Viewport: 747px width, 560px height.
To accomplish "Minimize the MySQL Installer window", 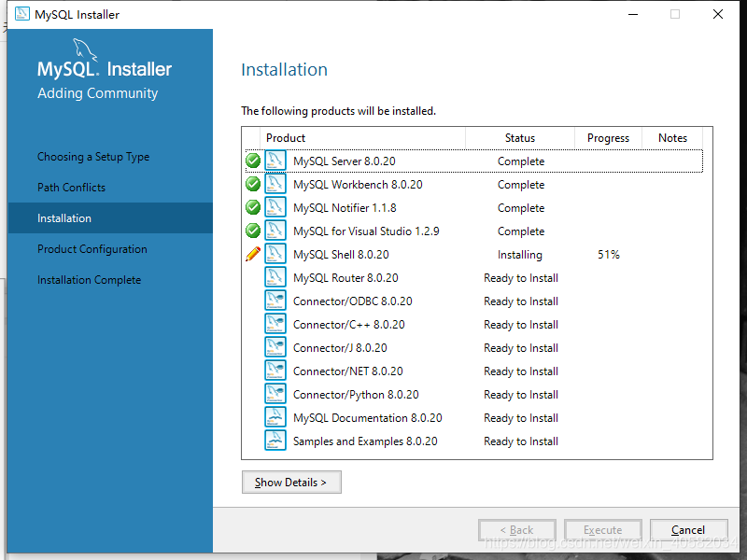I will 633,14.
